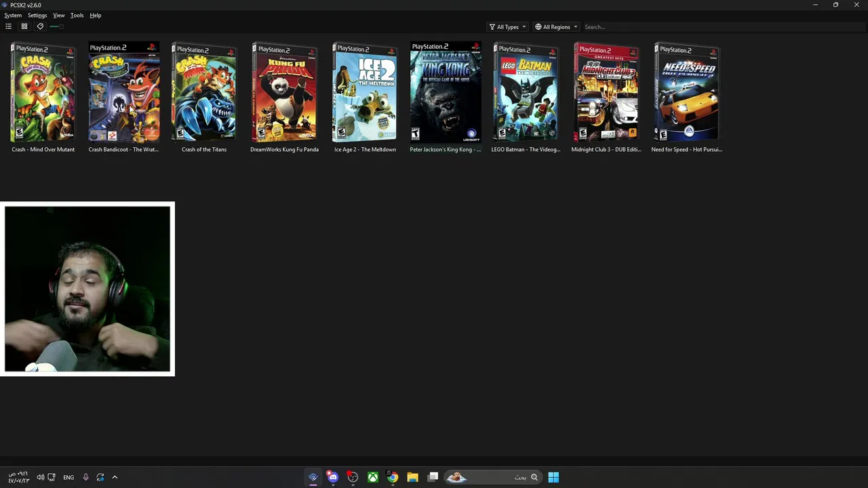The height and width of the screenshot is (488, 868).
Task: Open the Settings menu
Action: [x=37, y=16]
